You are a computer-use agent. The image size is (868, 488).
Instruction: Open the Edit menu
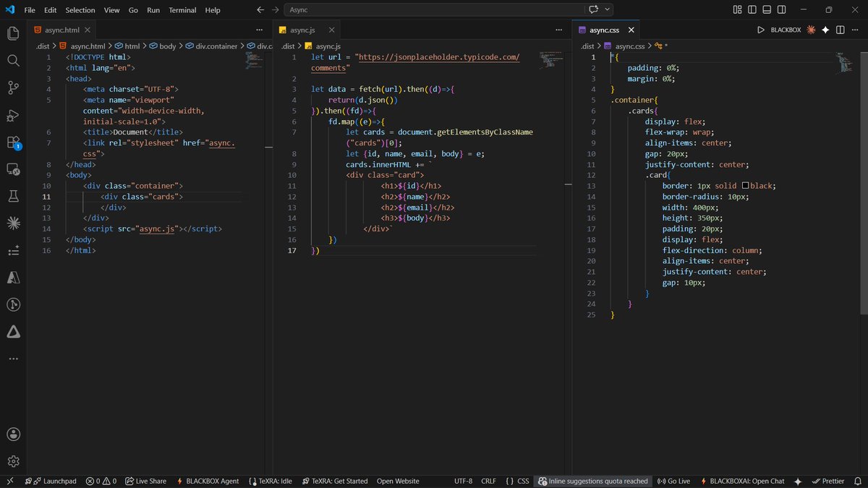[50, 10]
